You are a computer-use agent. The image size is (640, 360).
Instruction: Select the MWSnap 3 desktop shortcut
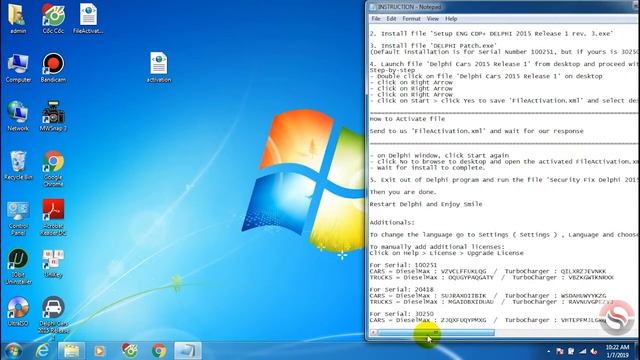[53, 116]
